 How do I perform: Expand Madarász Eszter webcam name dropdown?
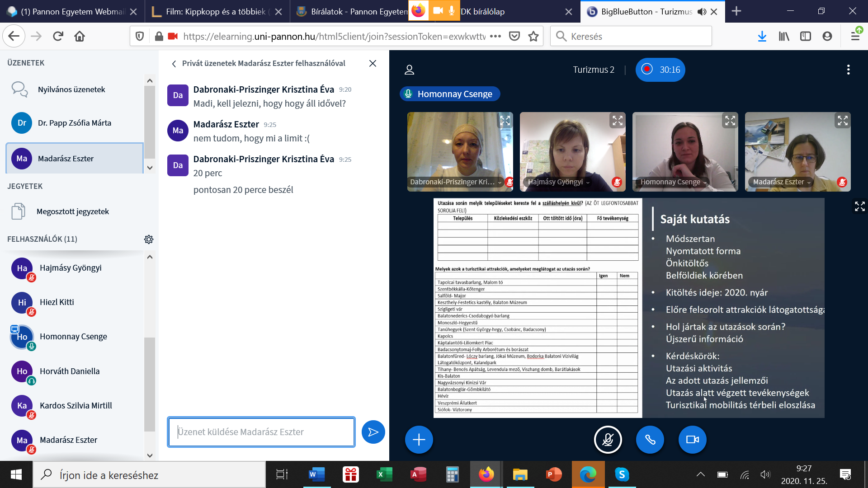809,183
